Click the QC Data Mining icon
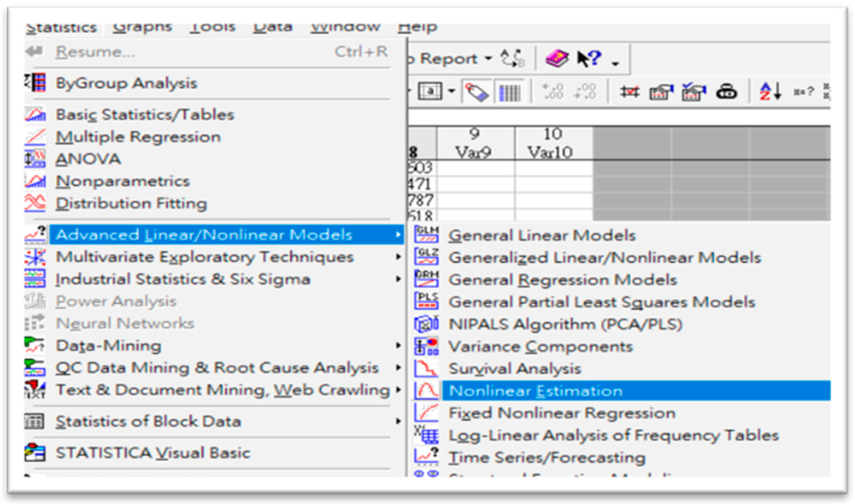This screenshot has width=855, height=504. (x=35, y=367)
